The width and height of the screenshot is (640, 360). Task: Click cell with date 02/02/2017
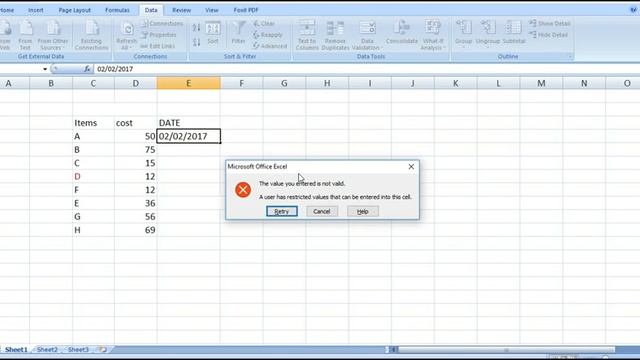pos(189,136)
